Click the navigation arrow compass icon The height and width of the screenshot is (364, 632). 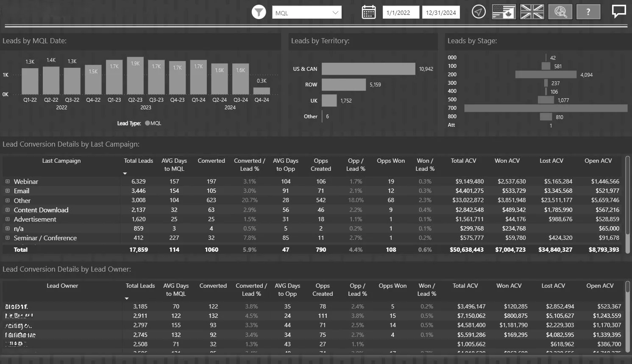pos(479,12)
